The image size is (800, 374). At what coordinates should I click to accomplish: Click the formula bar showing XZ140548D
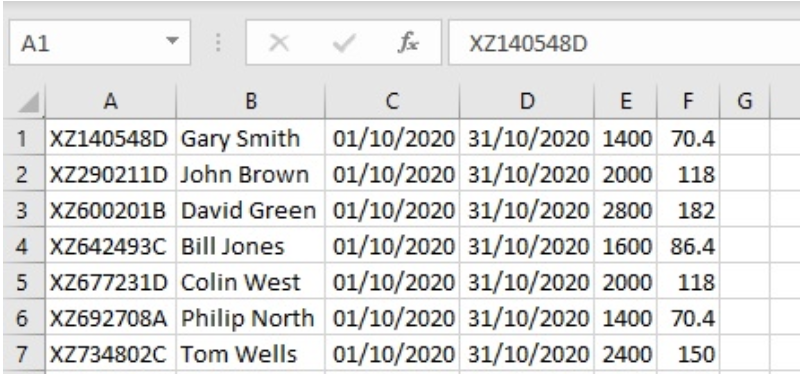tap(624, 43)
